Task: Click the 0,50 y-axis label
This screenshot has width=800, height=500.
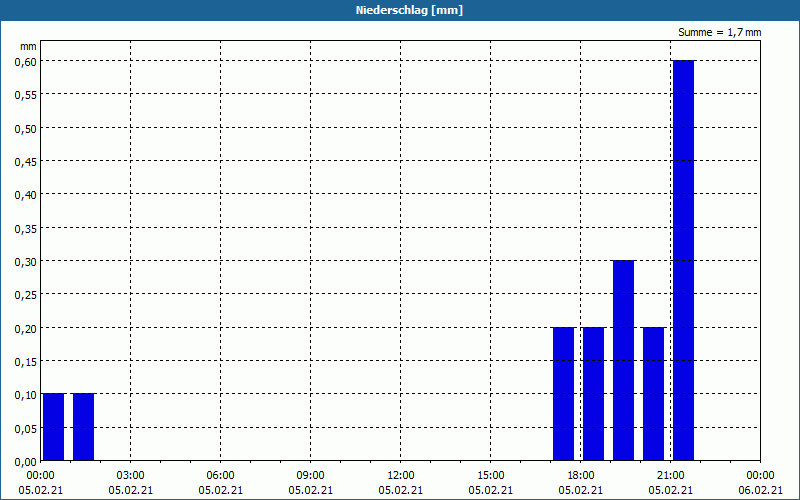Action: point(26,128)
